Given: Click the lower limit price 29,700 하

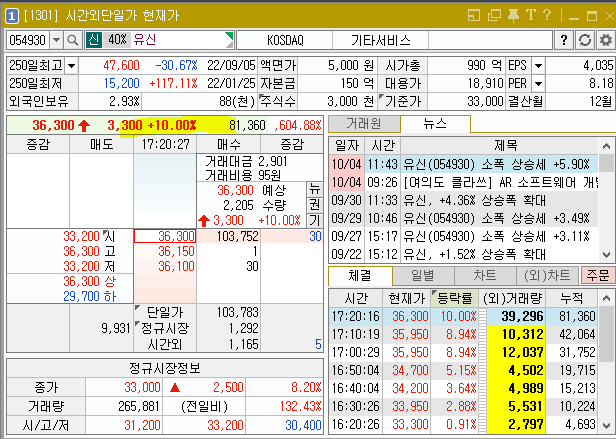Looking at the screenshot, I should (x=90, y=296).
